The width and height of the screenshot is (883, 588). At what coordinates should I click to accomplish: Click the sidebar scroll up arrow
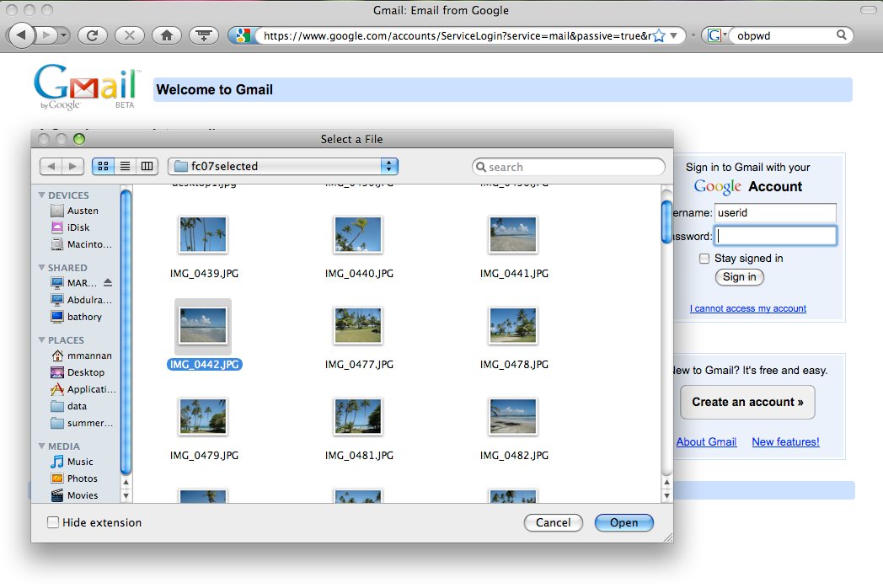[x=126, y=483]
